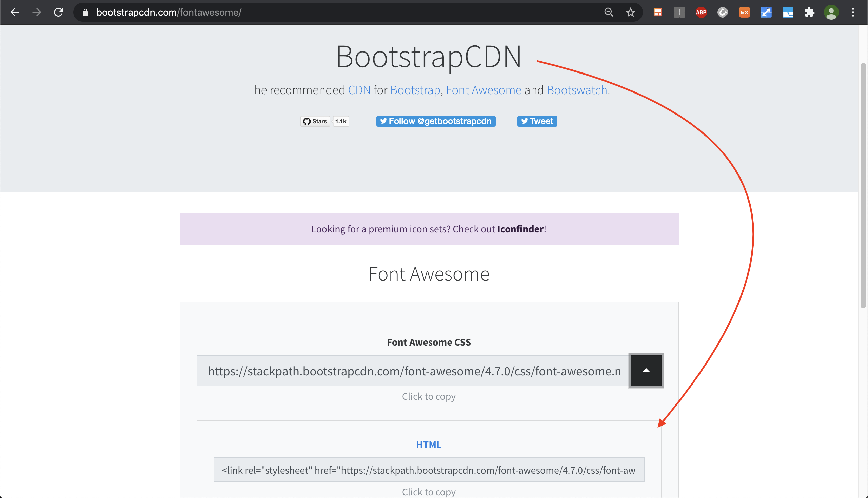Click the GitHub Stars badge
Viewport: 868px width, 498px height.
[315, 121]
